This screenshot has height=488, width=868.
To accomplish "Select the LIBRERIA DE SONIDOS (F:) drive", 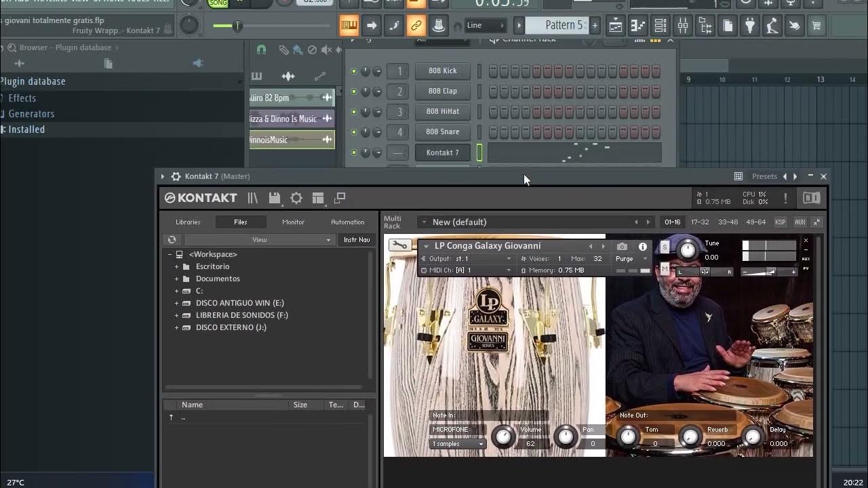I will click(x=241, y=315).
